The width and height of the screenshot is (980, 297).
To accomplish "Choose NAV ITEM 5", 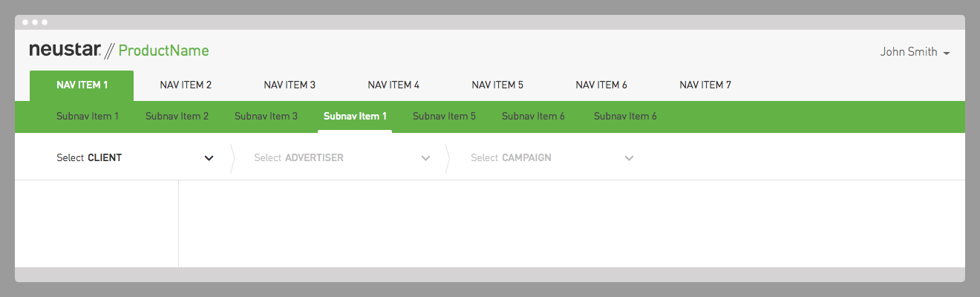I will [497, 85].
